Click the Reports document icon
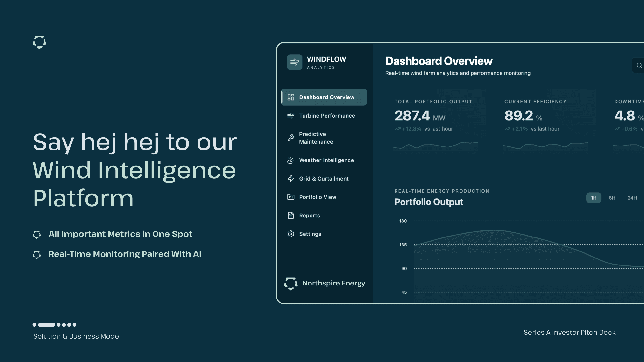Image resolution: width=644 pixels, height=362 pixels. [x=290, y=215]
